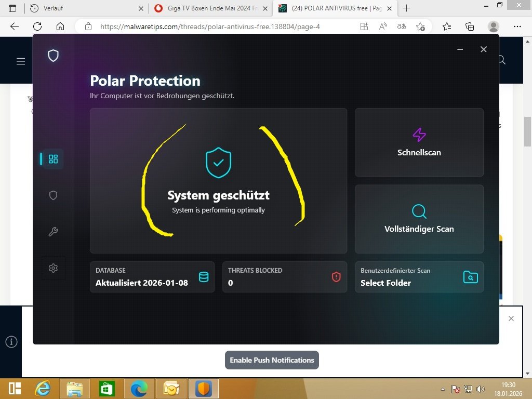Reload the current page

click(37, 26)
